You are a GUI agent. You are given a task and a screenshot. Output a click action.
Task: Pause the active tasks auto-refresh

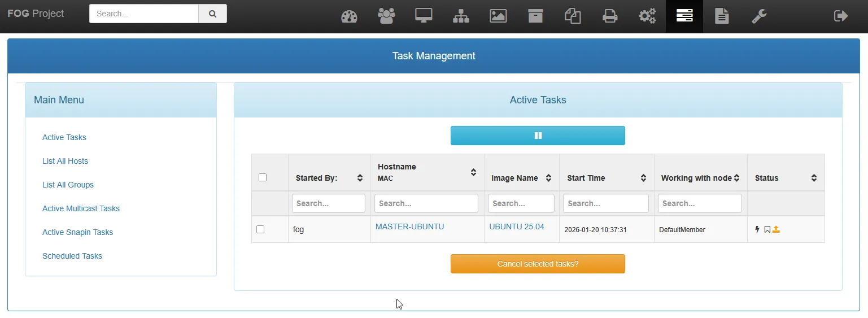(x=538, y=136)
